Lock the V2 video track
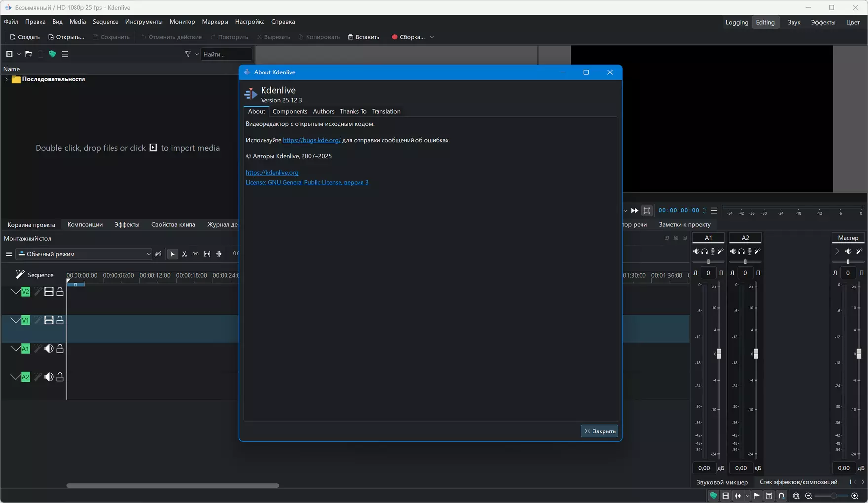The height and width of the screenshot is (503, 868). coord(60,292)
